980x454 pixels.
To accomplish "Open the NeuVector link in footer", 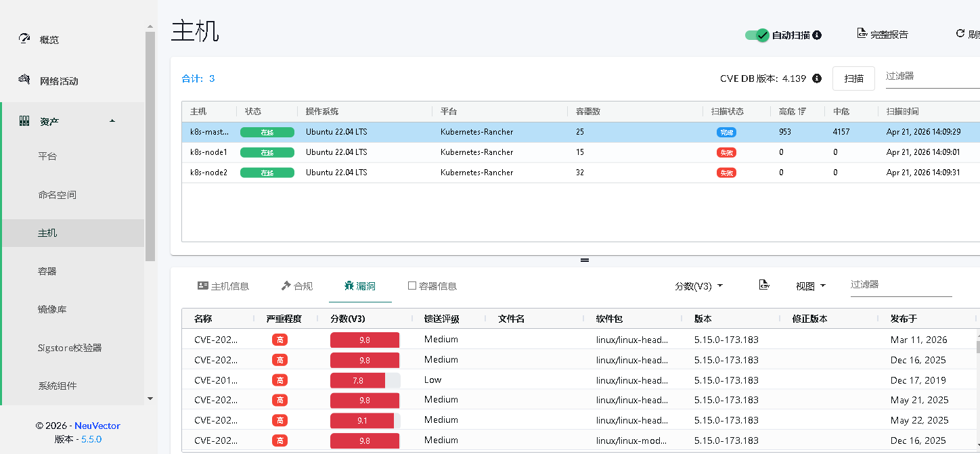I will pyautogui.click(x=97, y=426).
